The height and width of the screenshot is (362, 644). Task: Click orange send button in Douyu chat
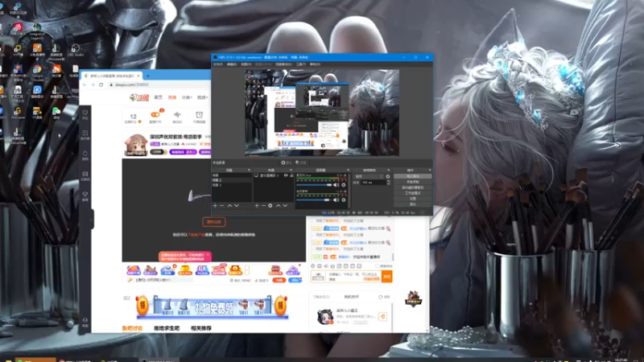point(387,277)
